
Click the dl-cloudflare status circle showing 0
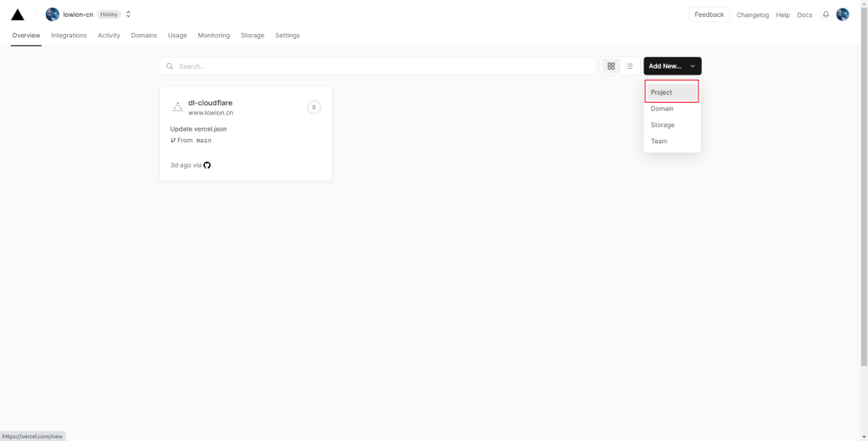(314, 107)
